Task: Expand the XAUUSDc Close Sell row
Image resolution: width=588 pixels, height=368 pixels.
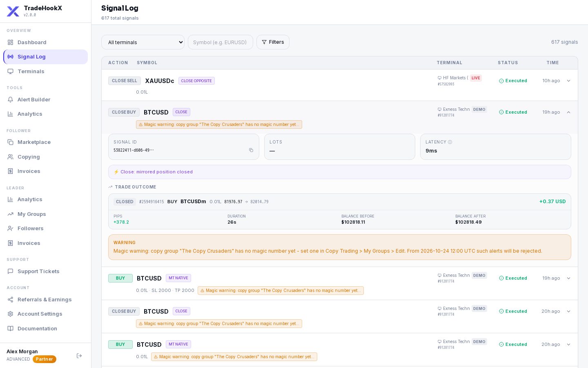Action: [568, 81]
